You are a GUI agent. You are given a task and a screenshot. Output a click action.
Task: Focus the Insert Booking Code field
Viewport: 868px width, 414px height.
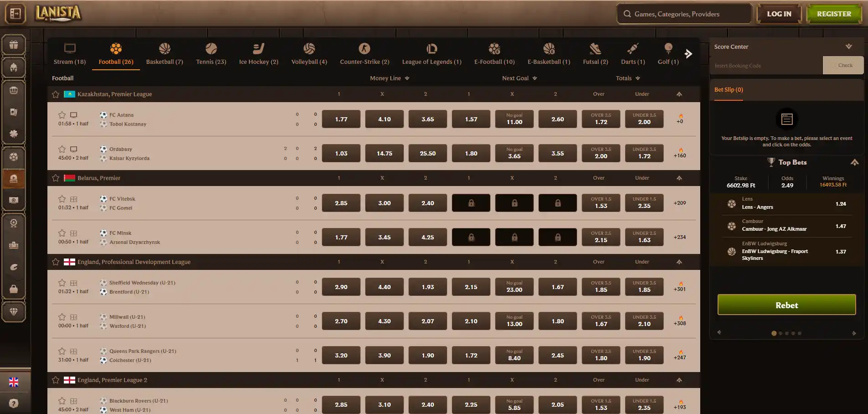point(767,66)
